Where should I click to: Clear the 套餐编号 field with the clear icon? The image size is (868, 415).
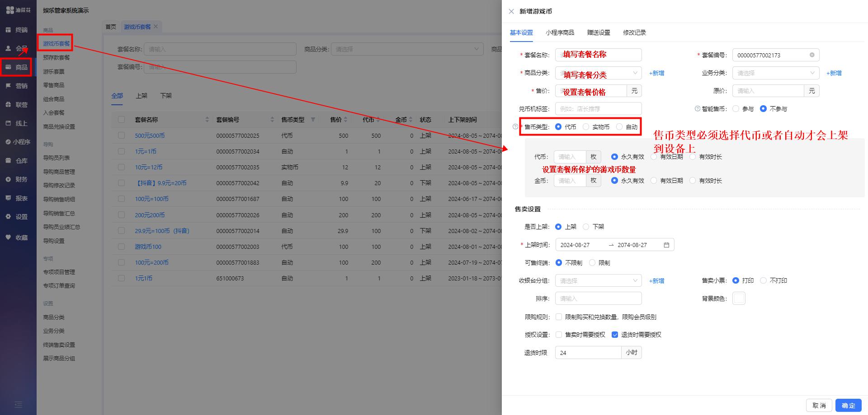point(812,55)
